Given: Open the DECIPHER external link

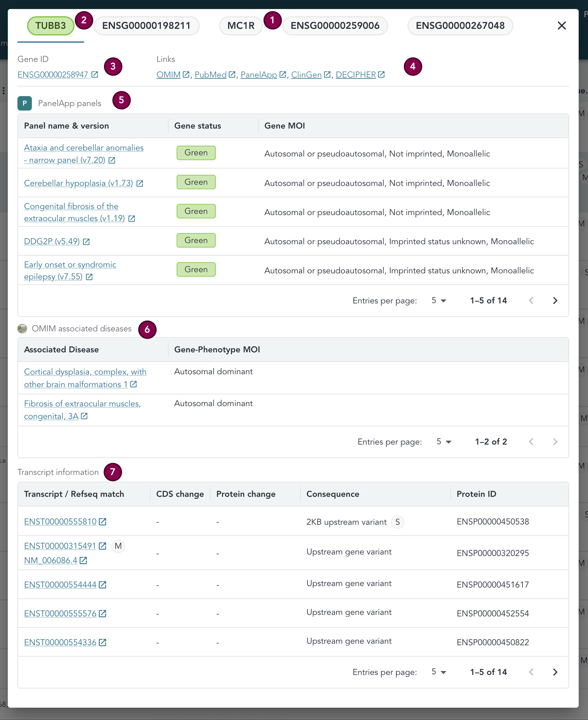Looking at the screenshot, I should [356, 74].
